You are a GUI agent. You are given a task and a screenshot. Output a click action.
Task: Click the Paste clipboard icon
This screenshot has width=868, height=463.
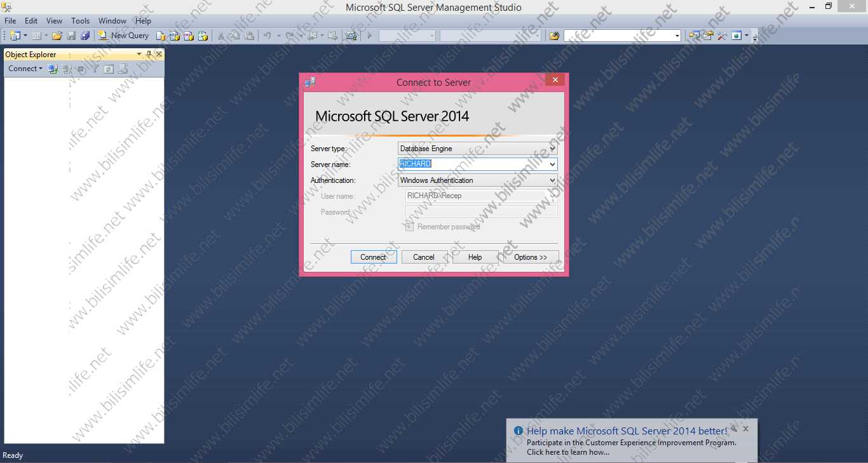[249, 36]
